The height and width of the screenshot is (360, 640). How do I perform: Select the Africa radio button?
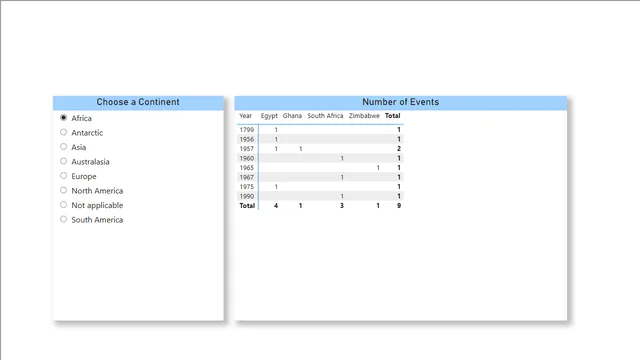[63, 118]
